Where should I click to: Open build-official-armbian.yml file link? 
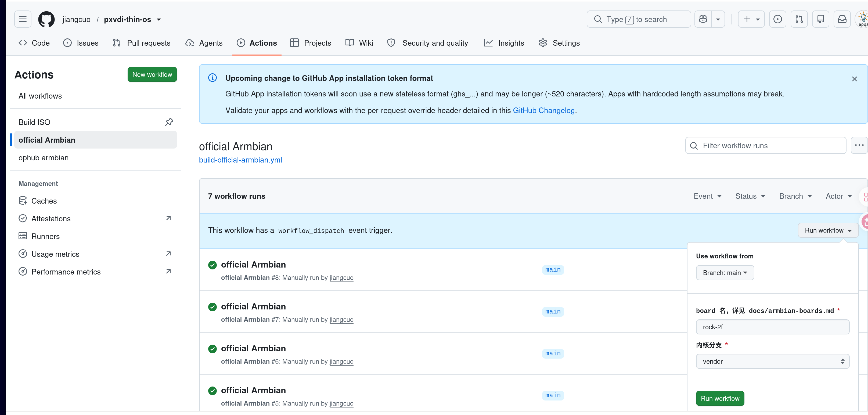240,160
